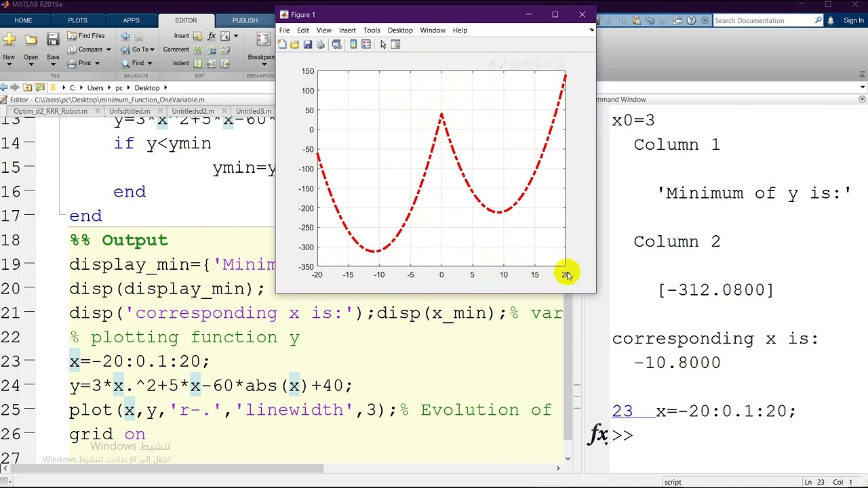This screenshot has height=488, width=868.
Task: Open View menu in Figure 1
Action: (324, 30)
